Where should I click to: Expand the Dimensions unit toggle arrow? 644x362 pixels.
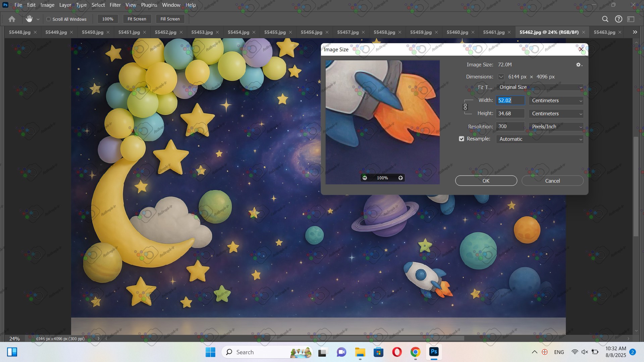coord(501,77)
